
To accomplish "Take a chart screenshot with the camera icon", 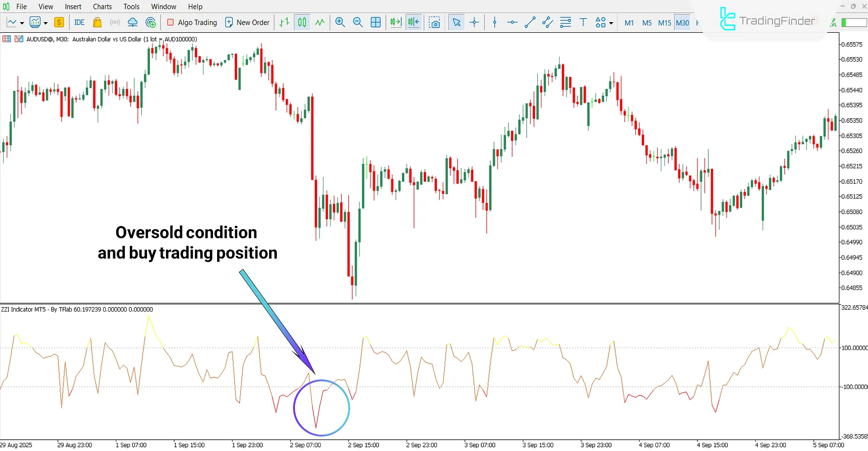I will coord(434,22).
